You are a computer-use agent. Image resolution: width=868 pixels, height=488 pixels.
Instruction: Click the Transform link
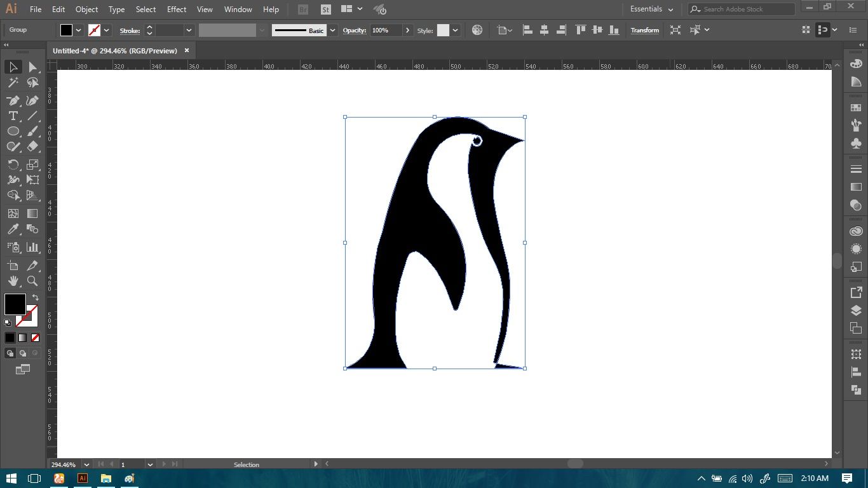click(644, 30)
